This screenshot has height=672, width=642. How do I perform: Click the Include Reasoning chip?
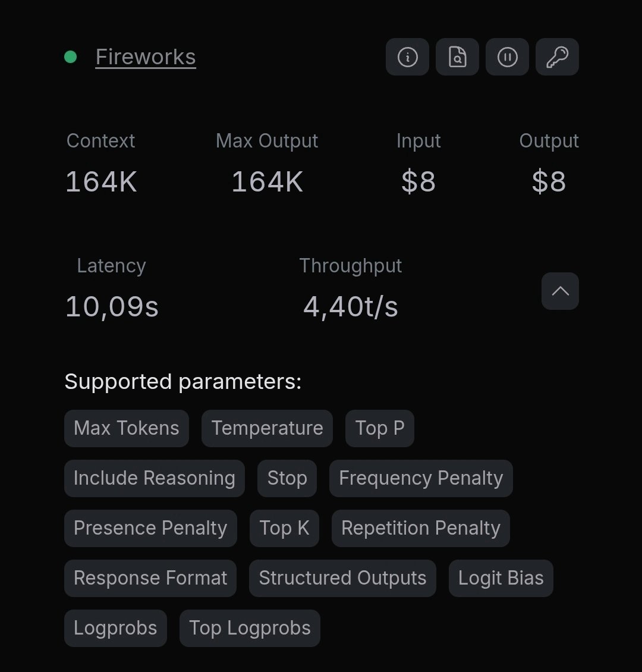click(155, 478)
